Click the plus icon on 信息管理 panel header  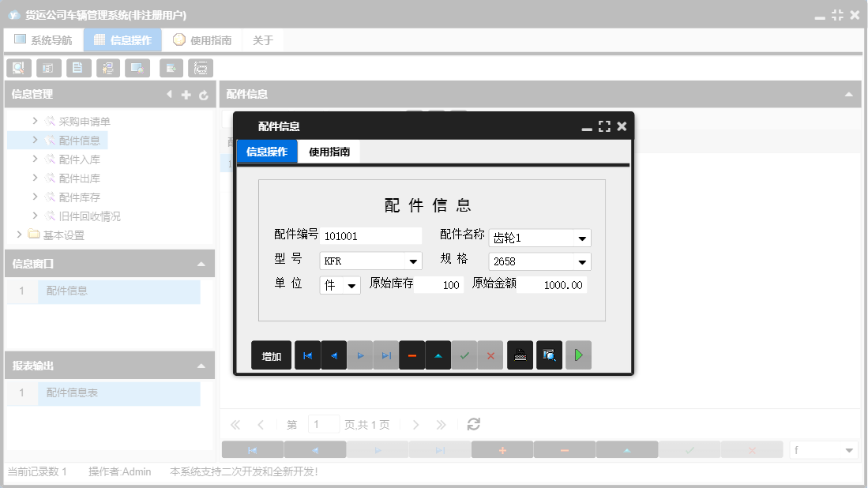pyautogui.click(x=186, y=94)
